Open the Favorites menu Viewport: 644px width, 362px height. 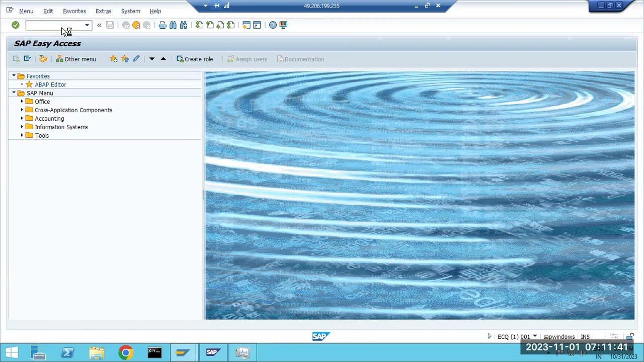tap(74, 11)
